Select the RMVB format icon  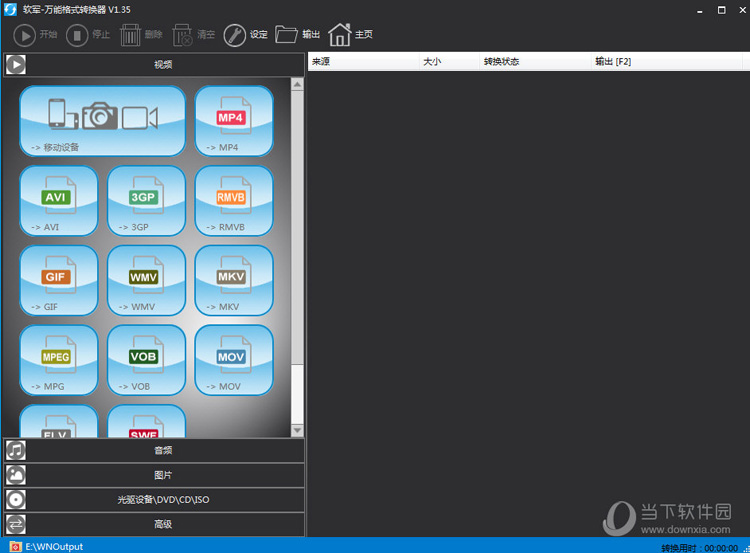coord(233,201)
